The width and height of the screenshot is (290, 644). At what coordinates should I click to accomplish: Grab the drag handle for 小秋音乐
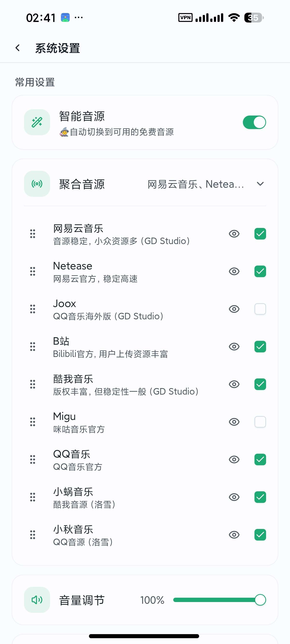pos(33,534)
